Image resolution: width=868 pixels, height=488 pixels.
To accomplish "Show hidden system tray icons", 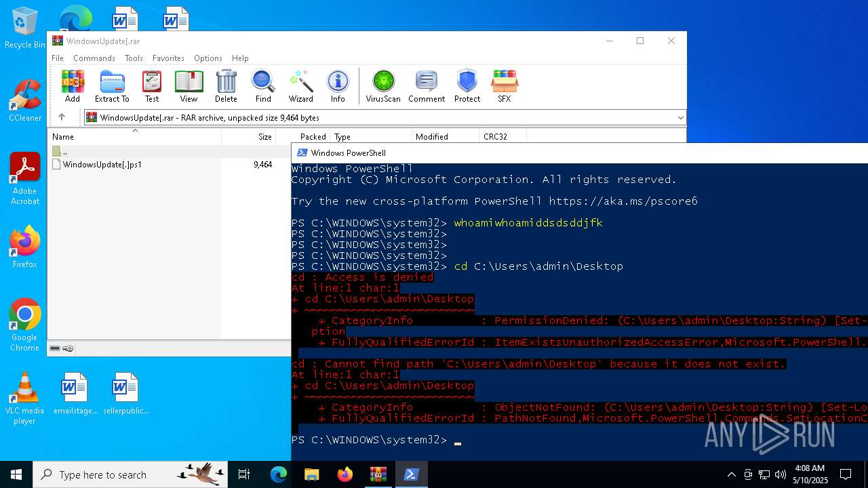I will click(x=731, y=474).
